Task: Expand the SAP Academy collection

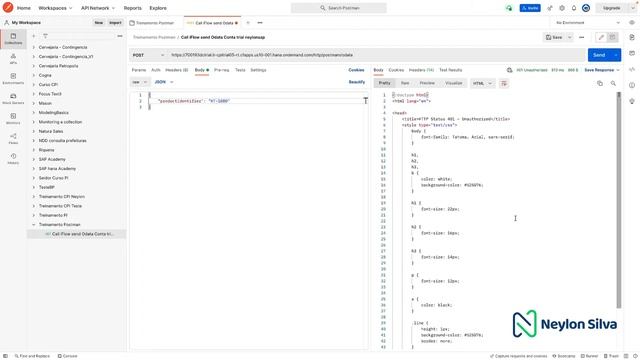Action: coord(33,159)
